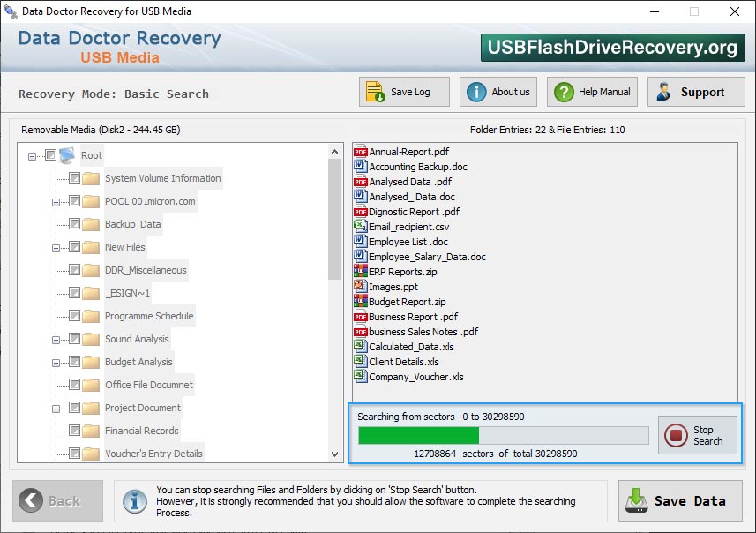Viewport: 756px width, 533px height.
Task: Expand the Sound Analysis folder
Action: pyautogui.click(x=56, y=340)
